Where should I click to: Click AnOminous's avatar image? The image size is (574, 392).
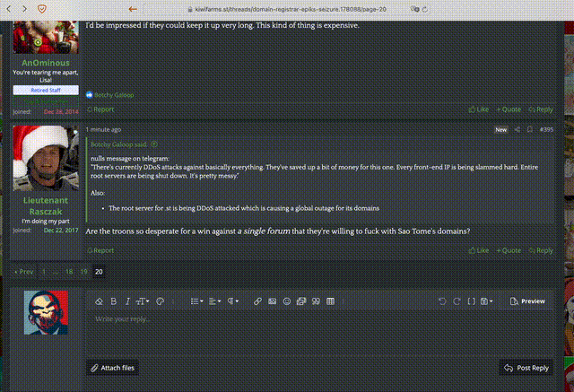tap(46, 37)
